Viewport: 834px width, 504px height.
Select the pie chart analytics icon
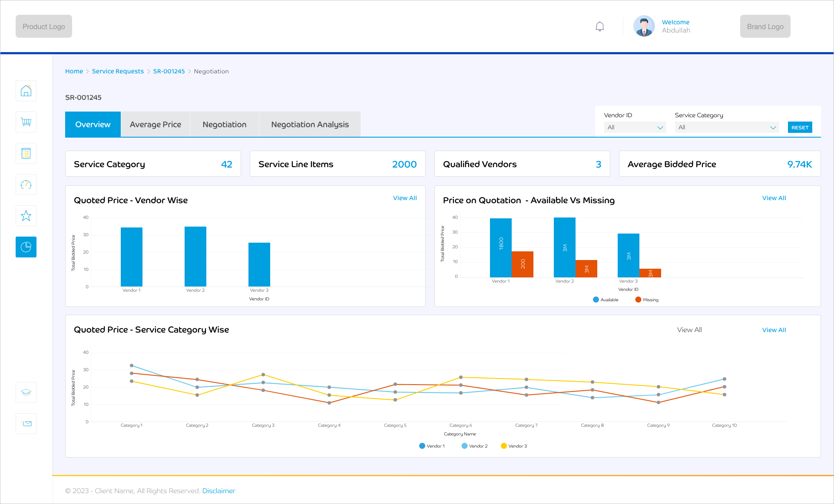26,247
